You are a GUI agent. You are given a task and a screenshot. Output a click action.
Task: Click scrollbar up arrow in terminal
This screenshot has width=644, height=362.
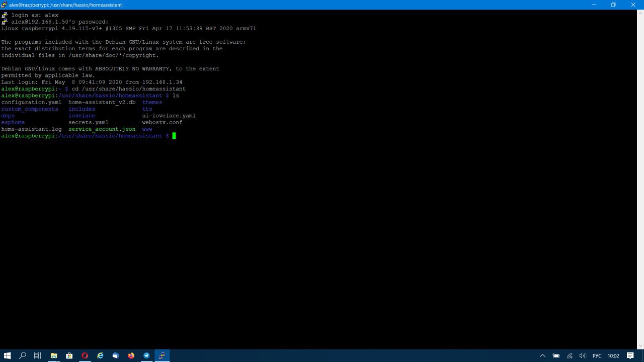tap(640, 13)
